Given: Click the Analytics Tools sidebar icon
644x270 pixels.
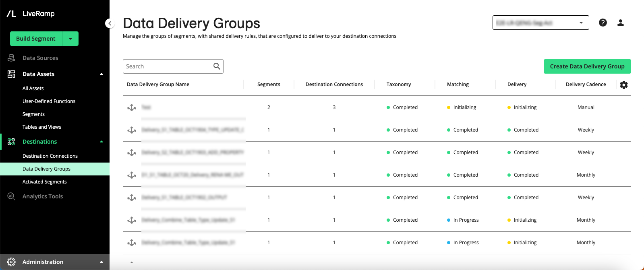Looking at the screenshot, I should tap(11, 196).
